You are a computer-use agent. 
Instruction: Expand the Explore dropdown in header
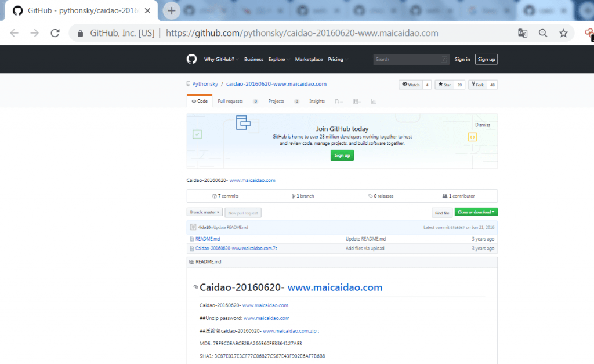279,59
